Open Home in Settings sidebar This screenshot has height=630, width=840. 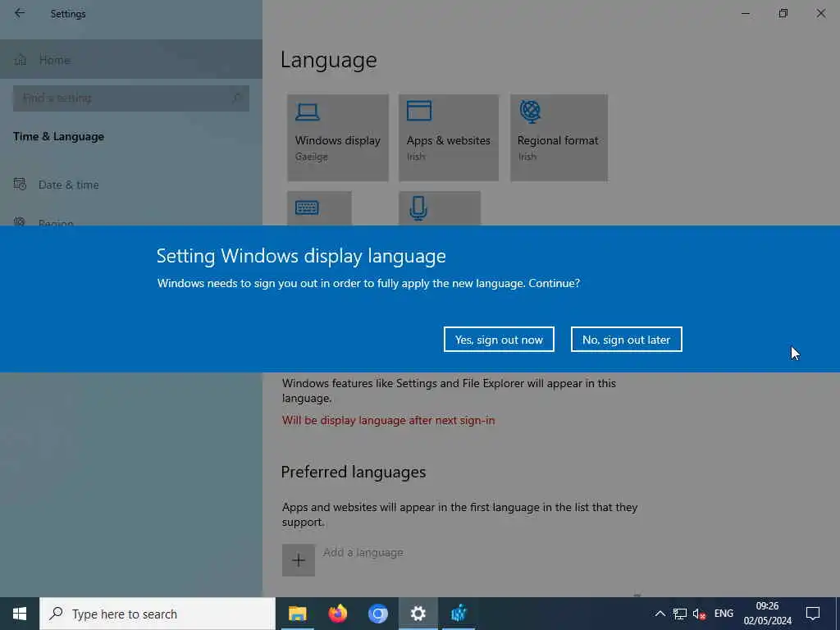pyautogui.click(x=131, y=59)
